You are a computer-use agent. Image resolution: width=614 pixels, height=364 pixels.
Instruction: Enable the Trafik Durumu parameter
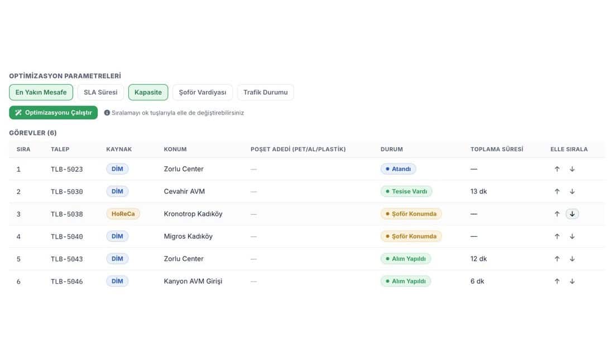pos(266,93)
